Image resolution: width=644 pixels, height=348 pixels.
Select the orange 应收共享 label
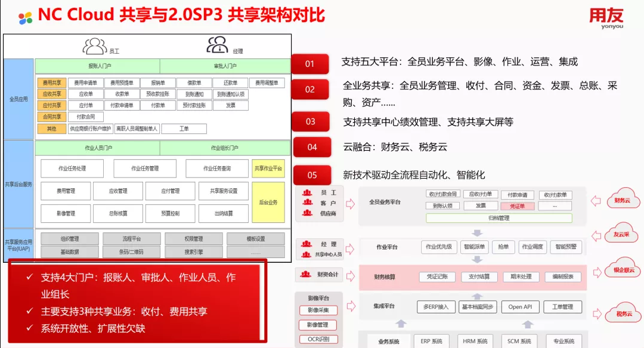[52, 94]
